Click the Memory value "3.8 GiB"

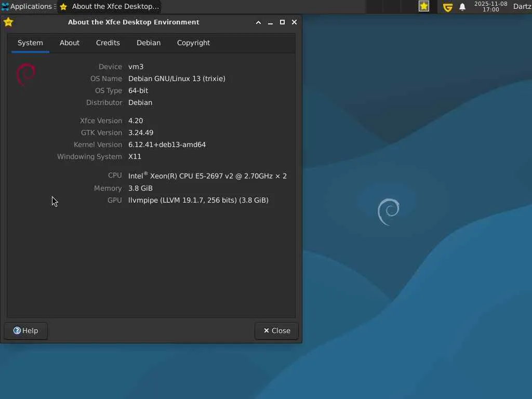click(x=140, y=188)
